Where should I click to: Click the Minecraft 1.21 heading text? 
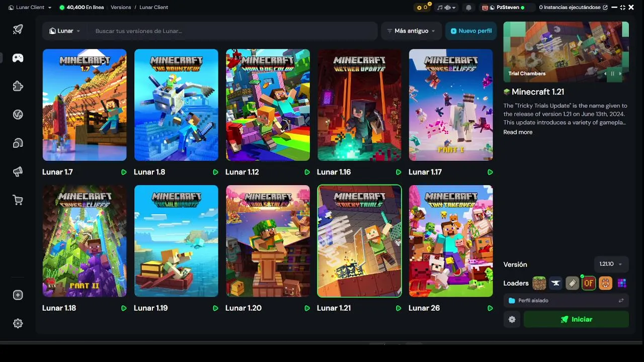pyautogui.click(x=538, y=92)
